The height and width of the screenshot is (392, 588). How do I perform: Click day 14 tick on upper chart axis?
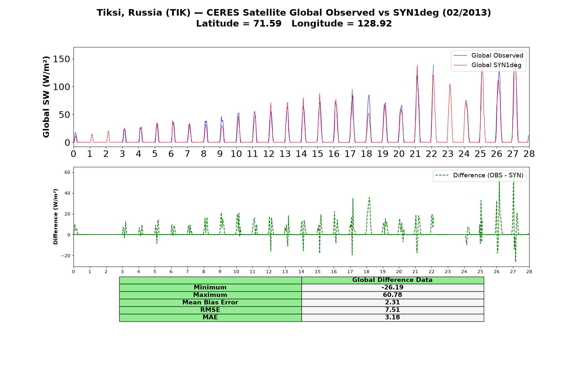[x=301, y=154]
